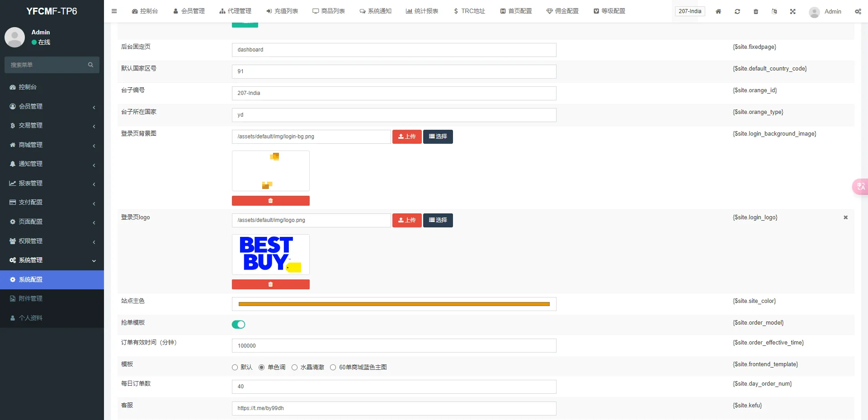The height and width of the screenshot is (420, 868).
Task: Expand 会员管理 in the sidebar
Action: [52, 106]
